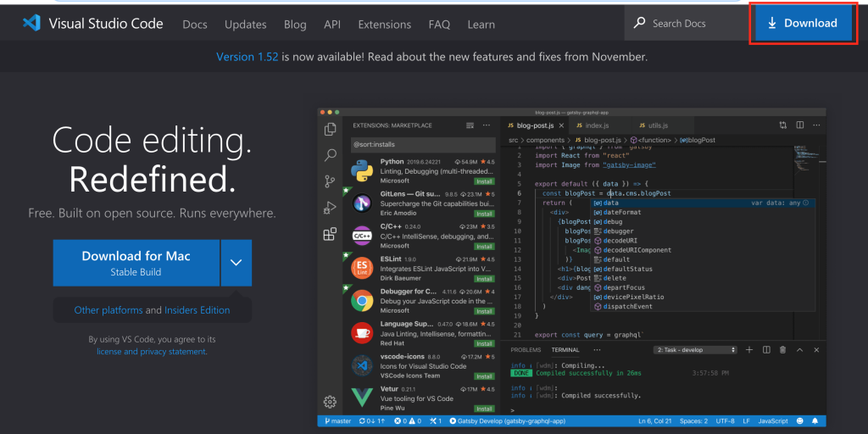Viewport: 868px width, 434px height.
Task: Open the Source Control branch icon
Action: point(331,181)
